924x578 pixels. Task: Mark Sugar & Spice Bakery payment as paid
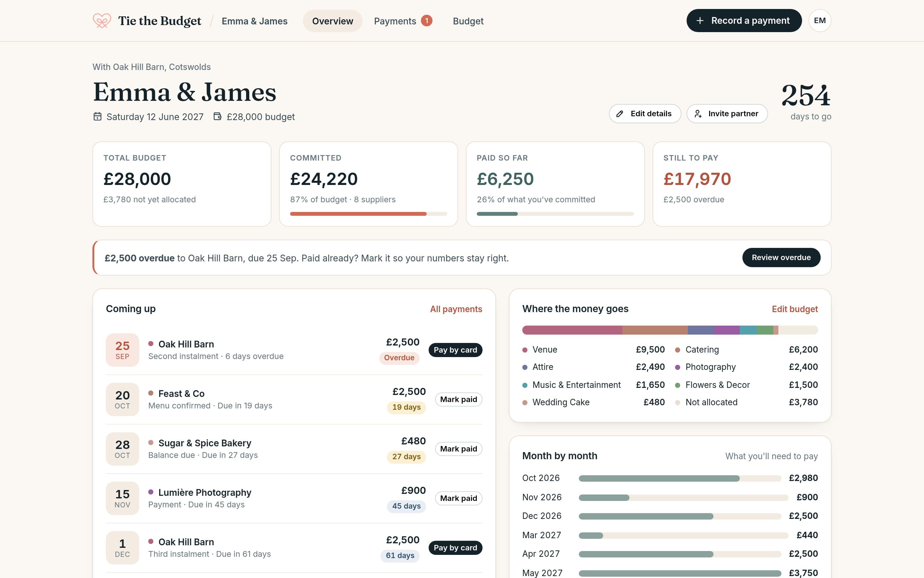[x=458, y=449]
